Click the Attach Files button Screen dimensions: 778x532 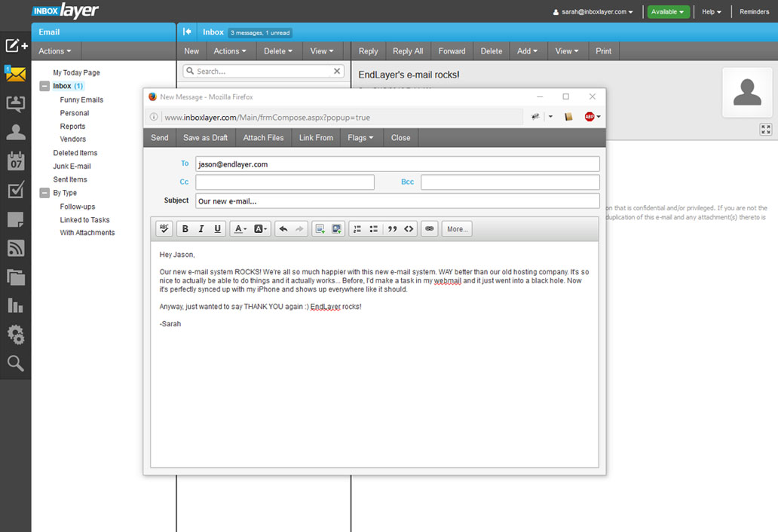point(263,138)
